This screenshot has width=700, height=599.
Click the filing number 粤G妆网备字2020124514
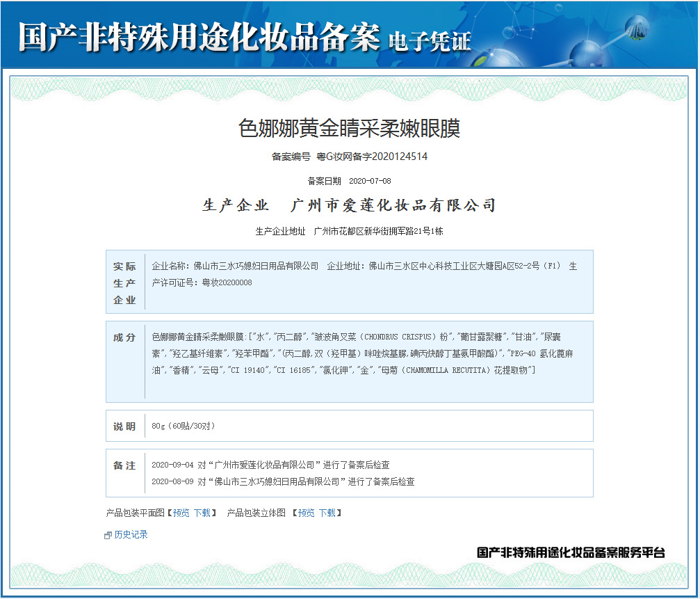tap(372, 157)
